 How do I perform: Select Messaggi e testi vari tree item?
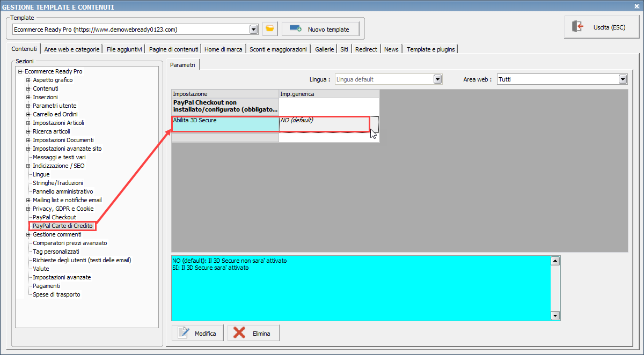click(59, 157)
